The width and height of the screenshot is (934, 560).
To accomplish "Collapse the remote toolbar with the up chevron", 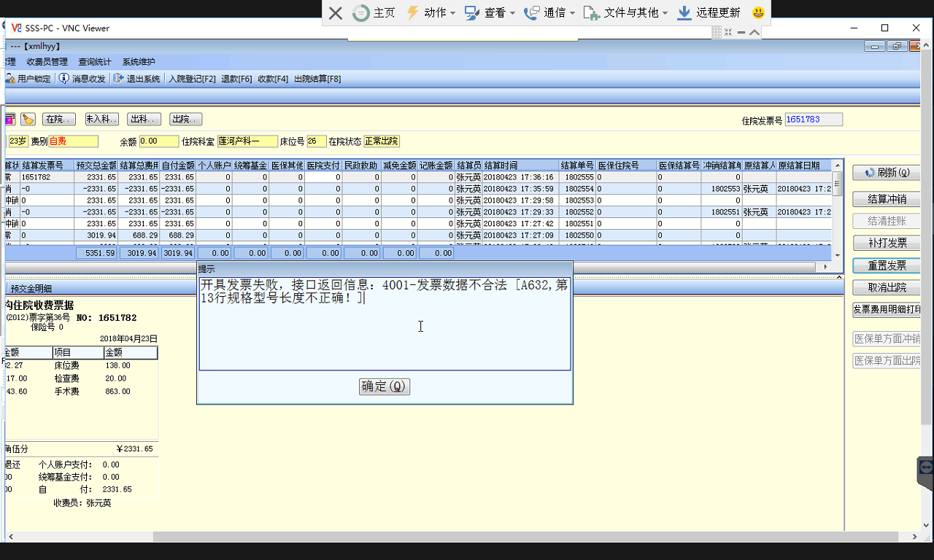I will click(754, 32).
